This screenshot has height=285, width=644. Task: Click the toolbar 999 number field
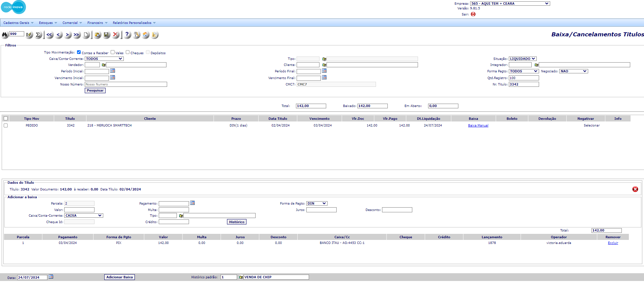[x=16, y=34]
